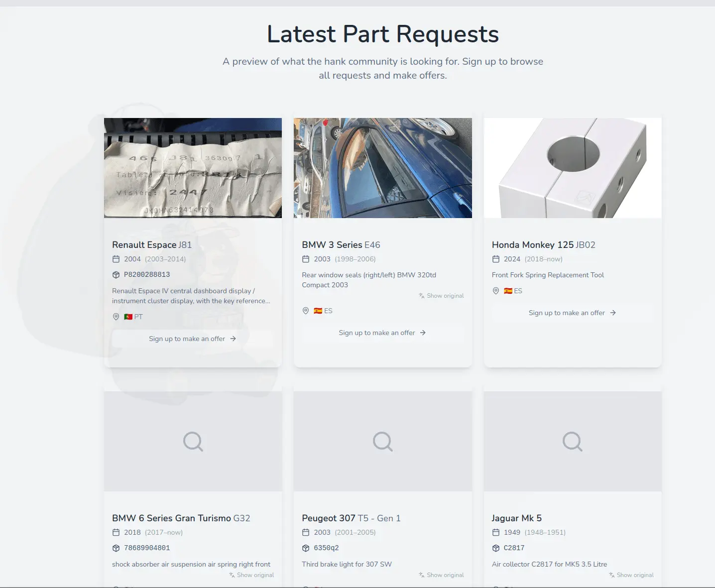This screenshot has height=588, width=715.
Task: Click the part-number box icon beside P8200288813
Action: tap(116, 275)
